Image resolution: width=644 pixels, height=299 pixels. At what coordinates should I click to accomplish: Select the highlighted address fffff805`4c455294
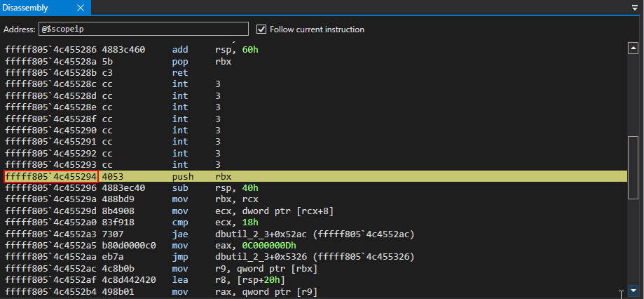(51, 176)
